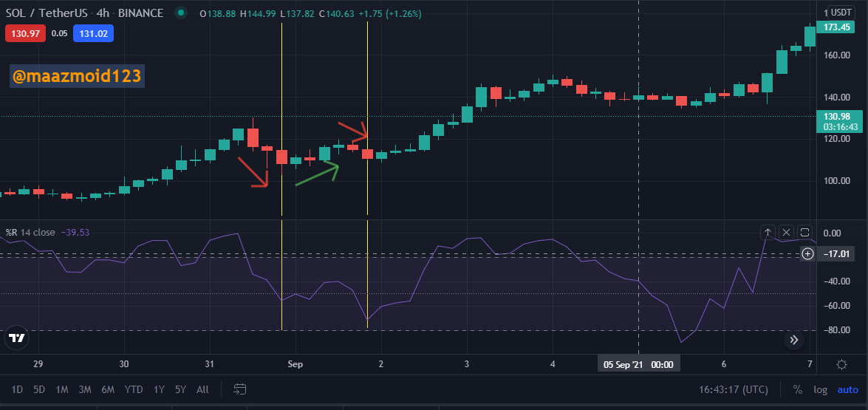Select the 1M time range
Image resolution: width=868 pixels, height=410 pixels.
(x=62, y=389)
